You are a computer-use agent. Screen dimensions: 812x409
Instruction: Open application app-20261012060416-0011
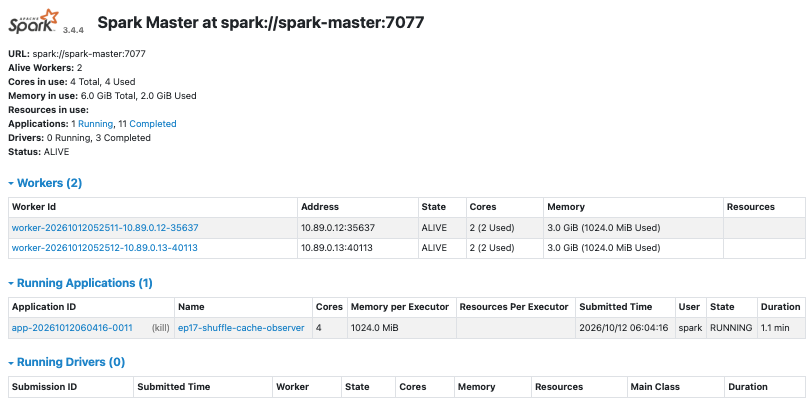(72, 328)
